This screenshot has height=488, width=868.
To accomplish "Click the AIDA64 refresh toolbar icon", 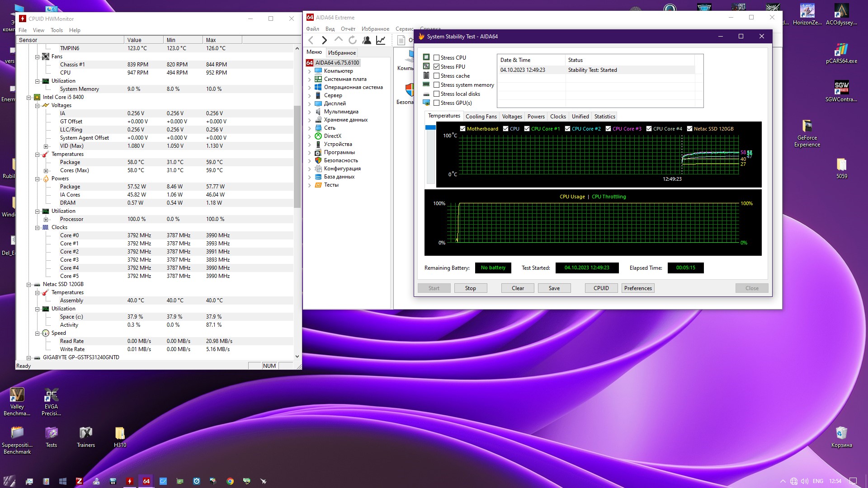I will [353, 40].
